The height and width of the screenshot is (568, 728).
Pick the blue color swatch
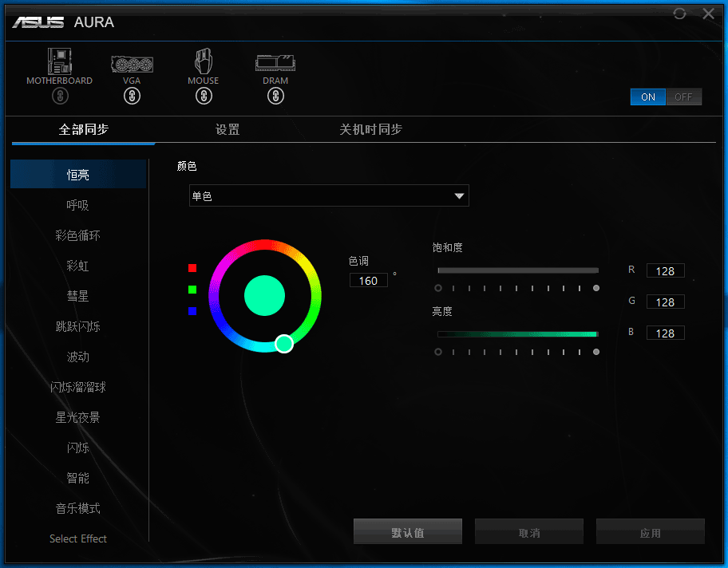[192, 311]
